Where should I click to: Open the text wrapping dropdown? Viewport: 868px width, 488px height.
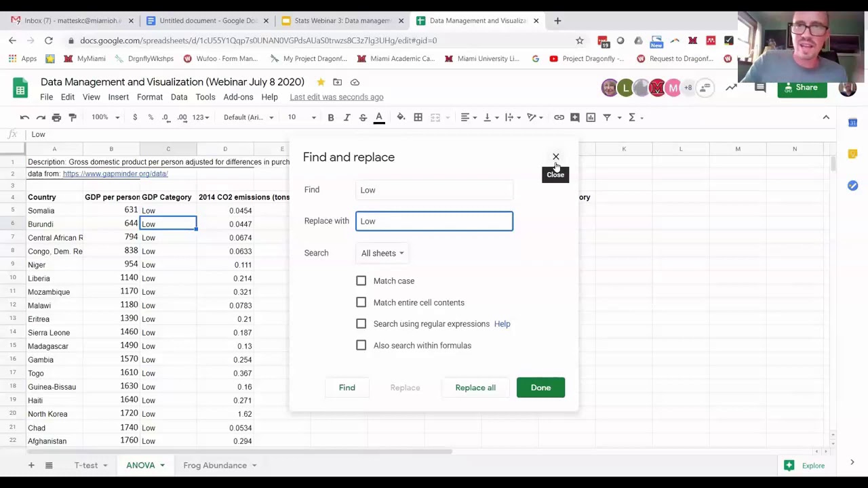pos(513,117)
